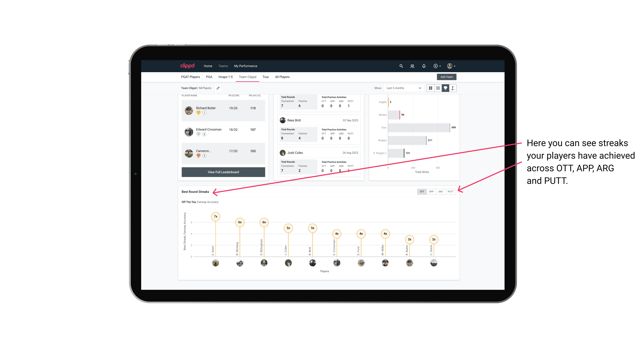This screenshot has width=644, height=346.
Task: Open the Last 3 months date dropdown
Action: pos(403,88)
